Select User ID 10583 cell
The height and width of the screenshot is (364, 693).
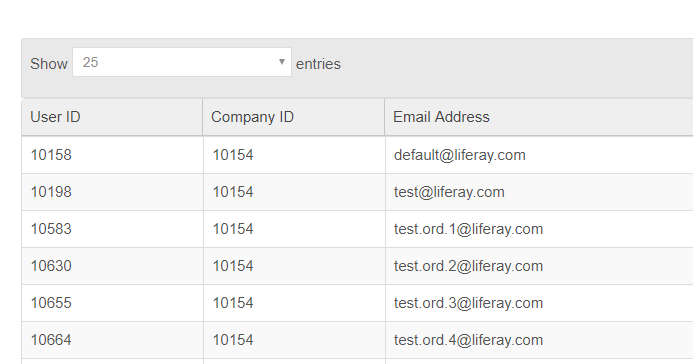[x=112, y=229]
